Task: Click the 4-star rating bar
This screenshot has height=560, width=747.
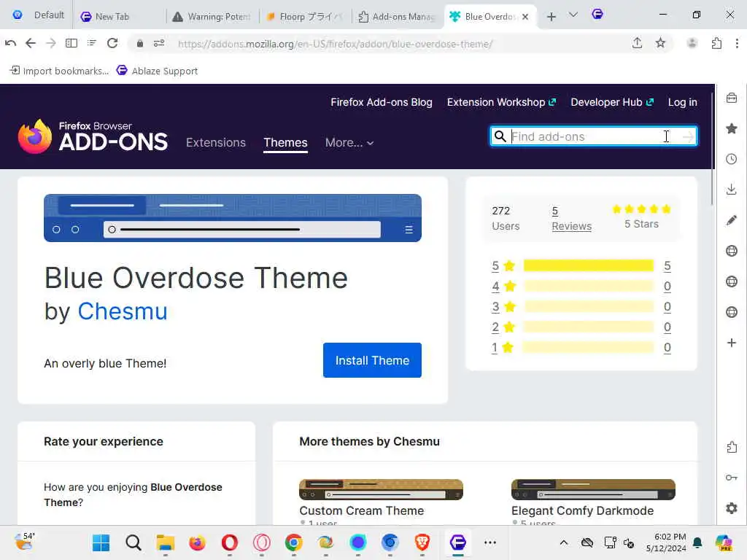Action: 589,286
